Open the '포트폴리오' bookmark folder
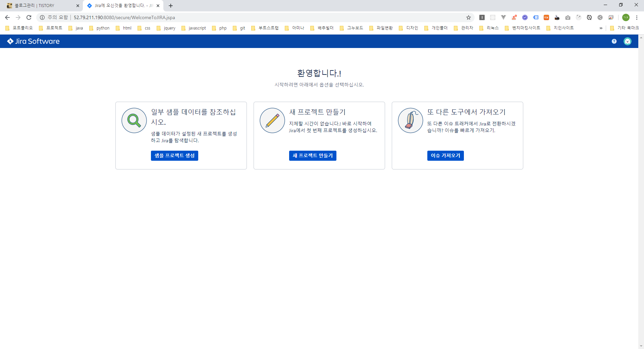 (x=19, y=28)
